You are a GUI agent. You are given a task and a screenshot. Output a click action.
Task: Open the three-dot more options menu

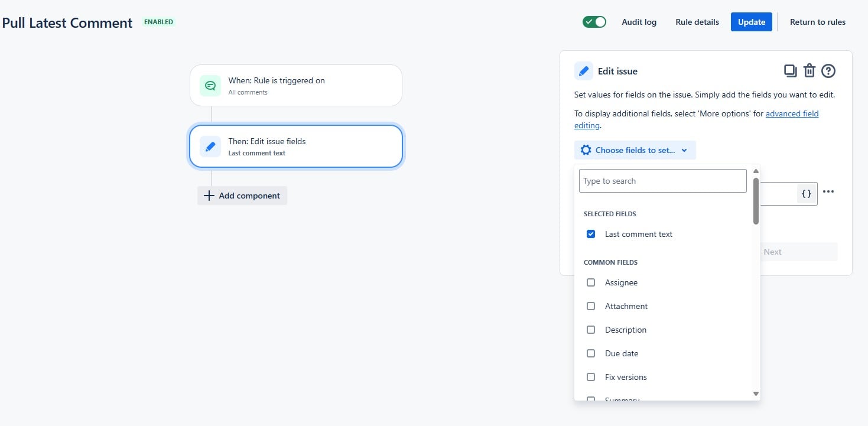[828, 191]
